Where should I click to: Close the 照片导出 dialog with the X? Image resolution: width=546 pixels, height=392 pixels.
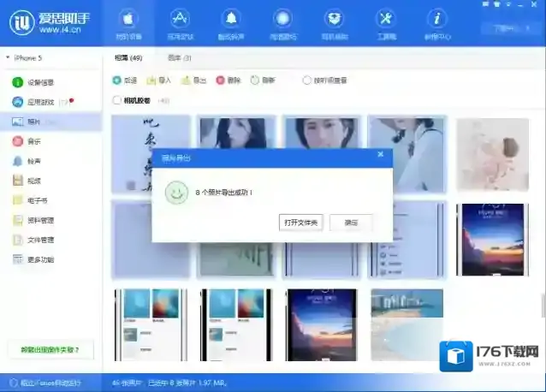tap(381, 154)
